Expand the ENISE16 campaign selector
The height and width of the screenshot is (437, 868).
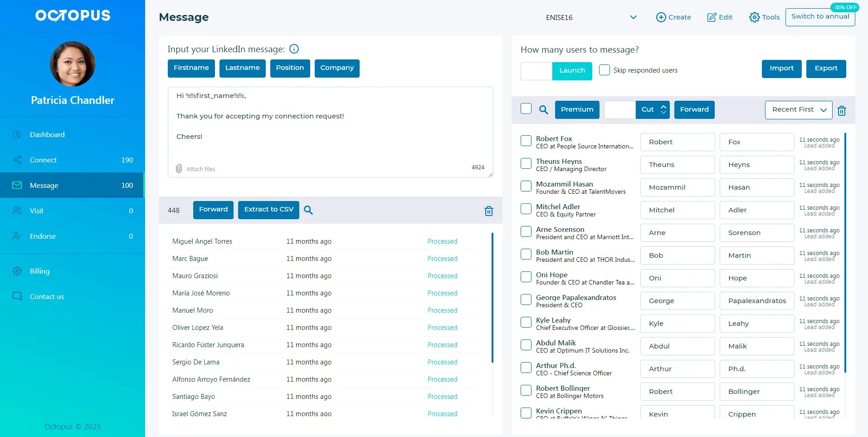point(633,17)
